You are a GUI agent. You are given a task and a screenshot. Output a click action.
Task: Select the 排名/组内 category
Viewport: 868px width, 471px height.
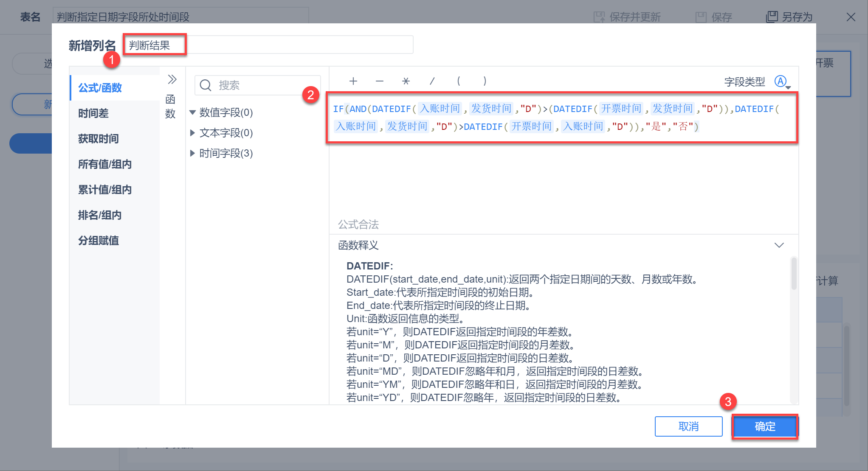click(x=100, y=215)
